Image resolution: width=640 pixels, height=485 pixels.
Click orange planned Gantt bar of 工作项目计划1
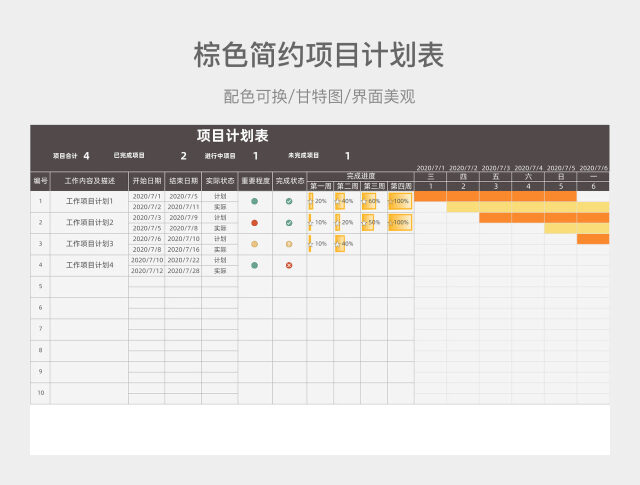pos(496,196)
